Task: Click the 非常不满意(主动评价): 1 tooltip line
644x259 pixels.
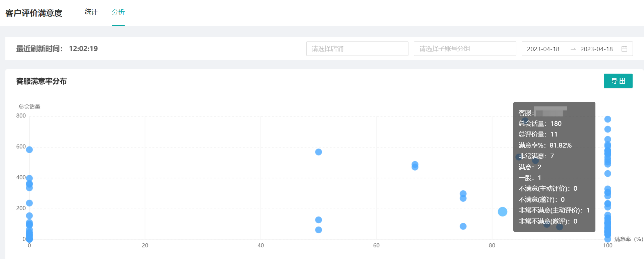Action: 554,210
